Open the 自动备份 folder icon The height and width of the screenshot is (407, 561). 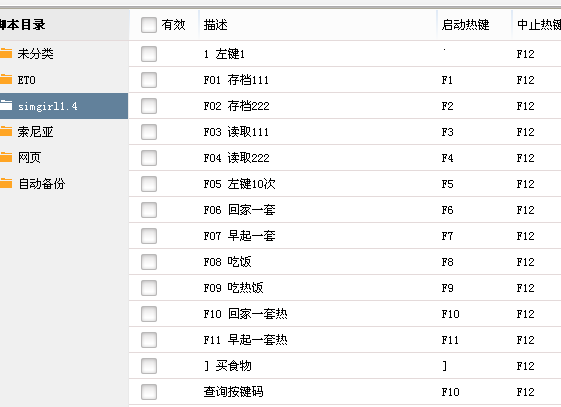5,183
